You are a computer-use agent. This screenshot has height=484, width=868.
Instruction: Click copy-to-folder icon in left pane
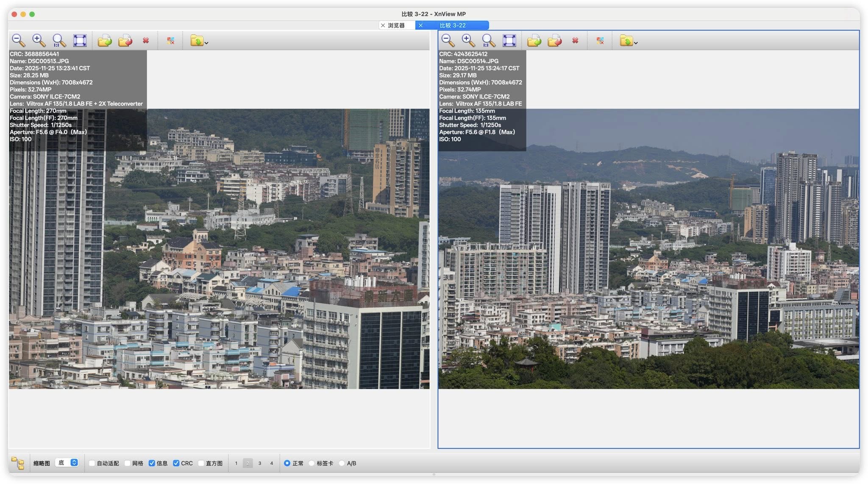pos(105,41)
